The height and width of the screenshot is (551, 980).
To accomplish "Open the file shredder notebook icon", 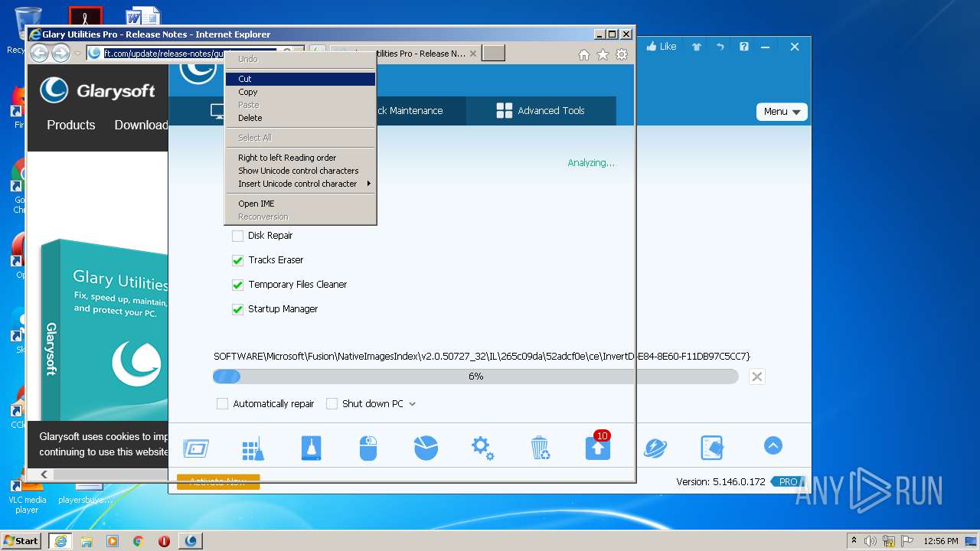I will pyautogui.click(x=712, y=448).
